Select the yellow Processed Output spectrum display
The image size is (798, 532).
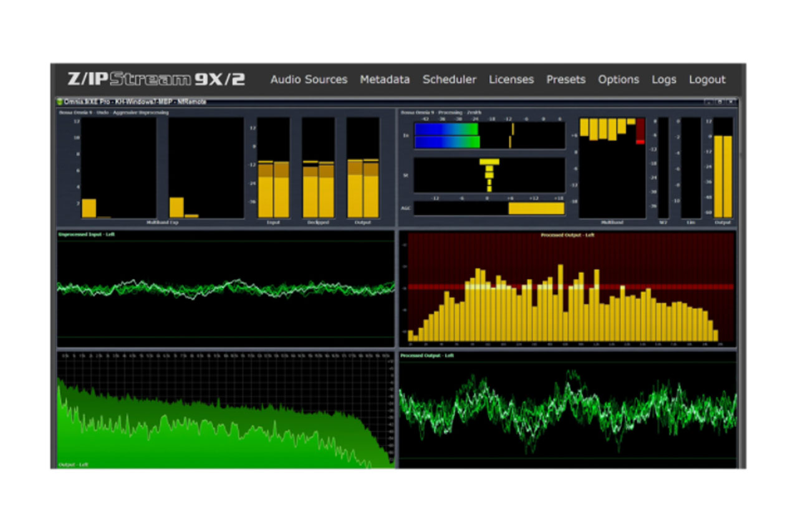pyautogui.click(x=567, y=289)
